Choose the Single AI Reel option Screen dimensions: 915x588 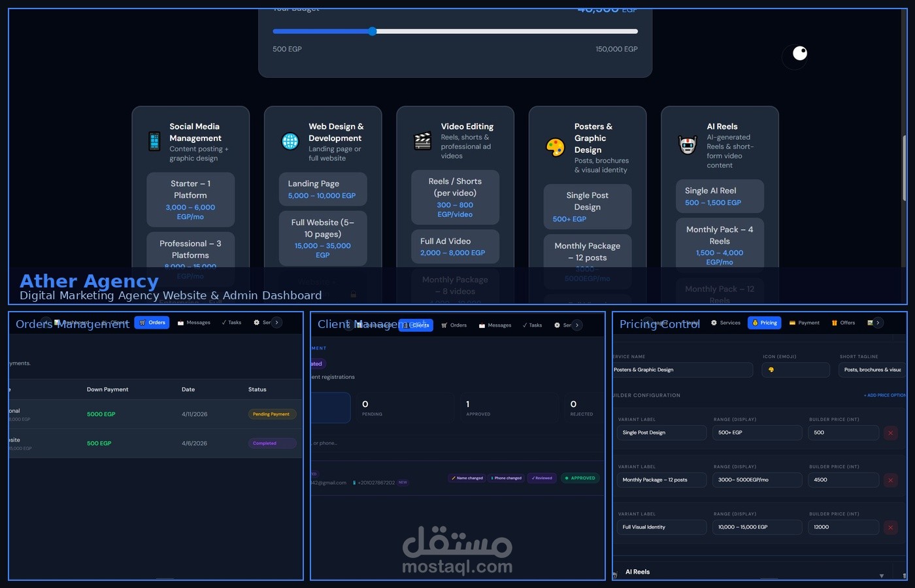point(720,196)
